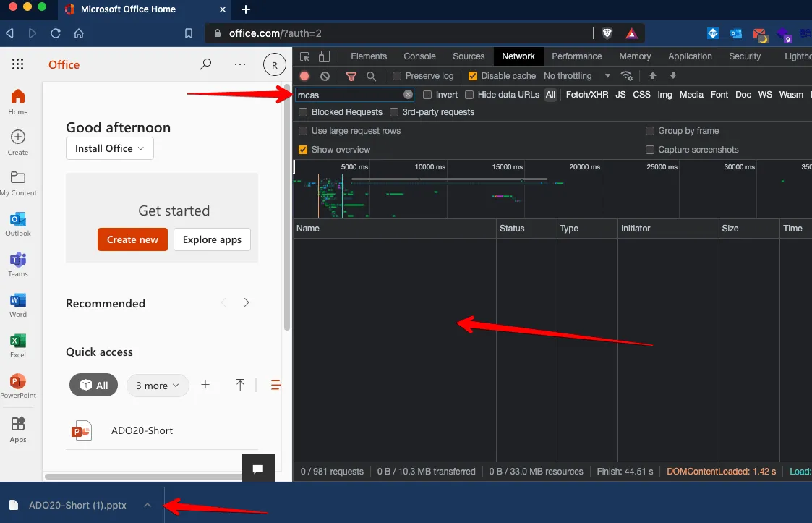Click the Create new button
The width and height of the screenshot is (812, 523).
(x=132, y=239)
